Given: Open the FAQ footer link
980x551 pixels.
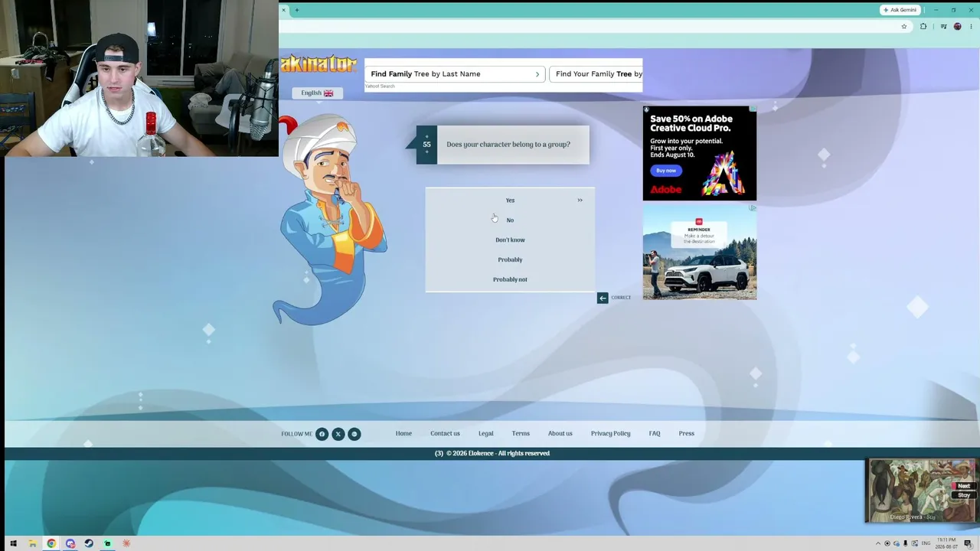Looking at the screenshot, I should (x=655, y=434).
